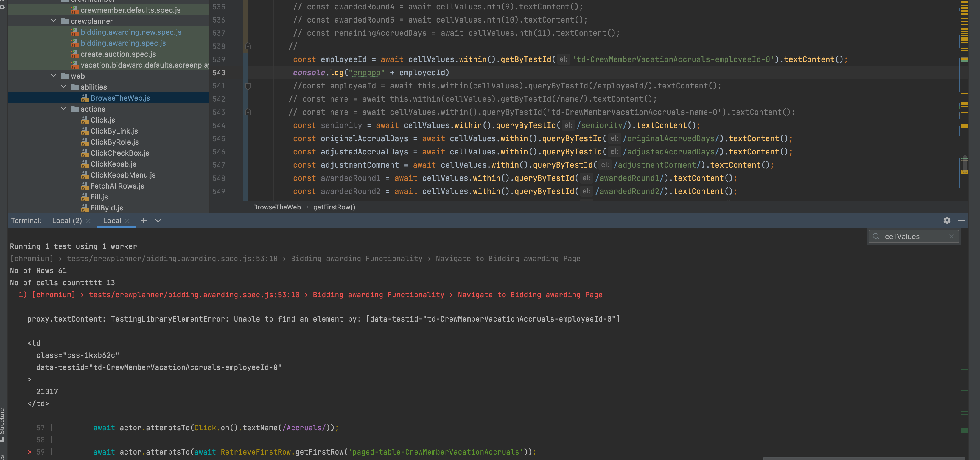Close the Local (2) terminal tab
This screenshot has height=460, width=980.
click(88, 221)
